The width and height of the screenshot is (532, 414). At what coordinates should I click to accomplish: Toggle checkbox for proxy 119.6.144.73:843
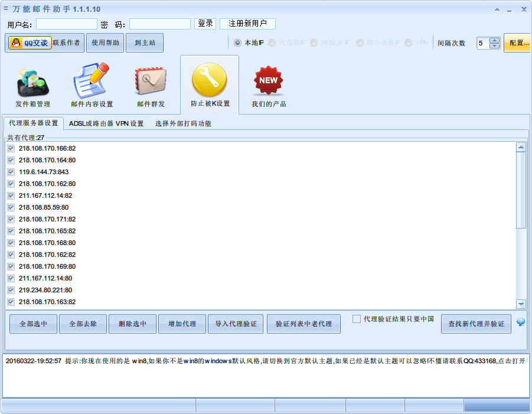pyautogui.click(x=11, y=172)
